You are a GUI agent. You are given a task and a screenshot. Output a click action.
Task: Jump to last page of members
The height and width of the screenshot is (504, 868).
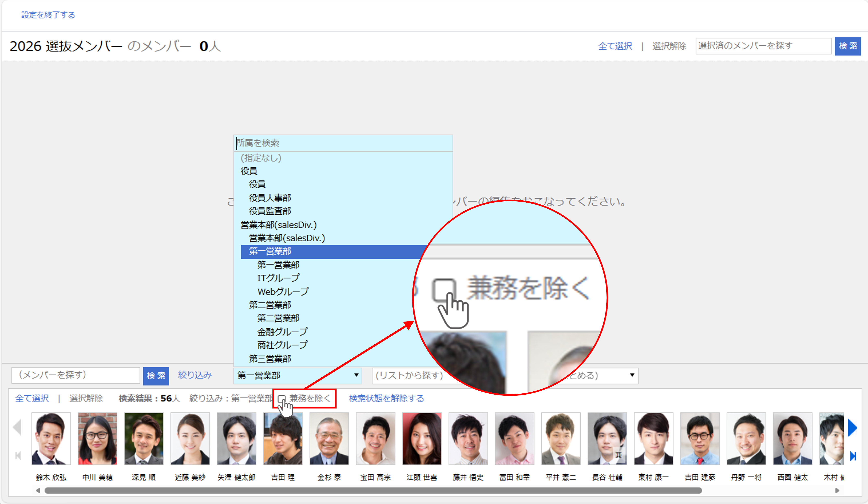(x=853, y=456)
